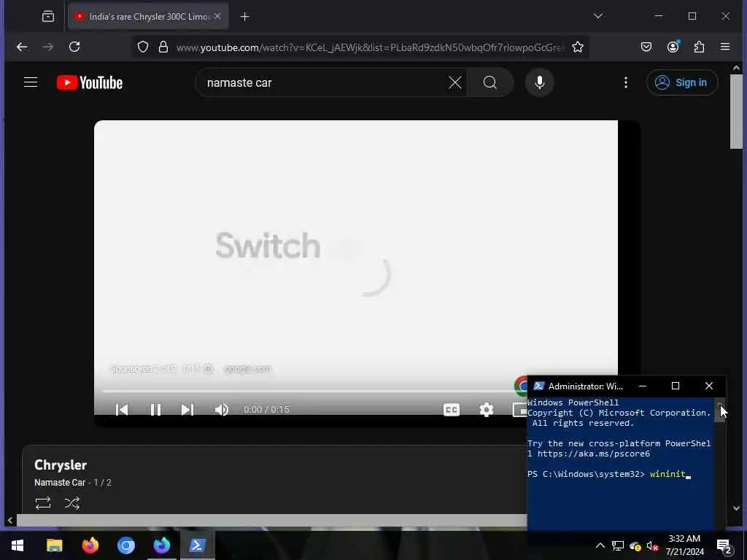Screen dimensions: 747x560
Task: Toggle closed captions CC
Action: point(451,410)
